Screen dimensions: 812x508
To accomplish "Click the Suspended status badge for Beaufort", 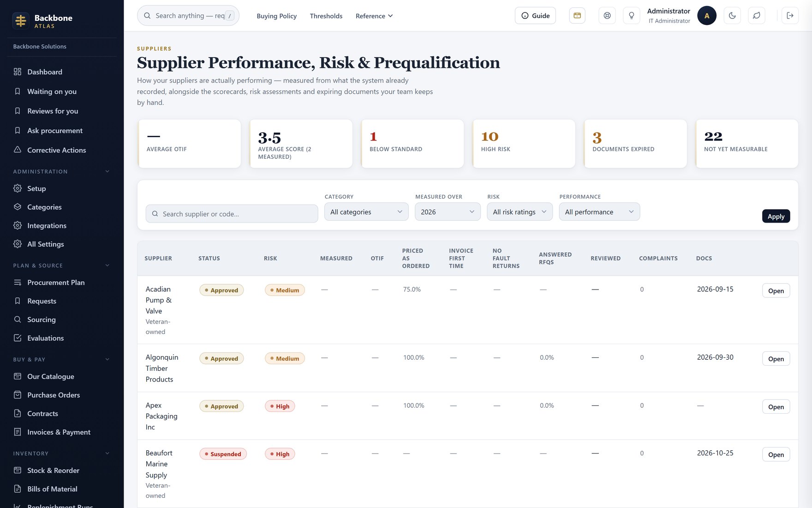I will [223, 454].
